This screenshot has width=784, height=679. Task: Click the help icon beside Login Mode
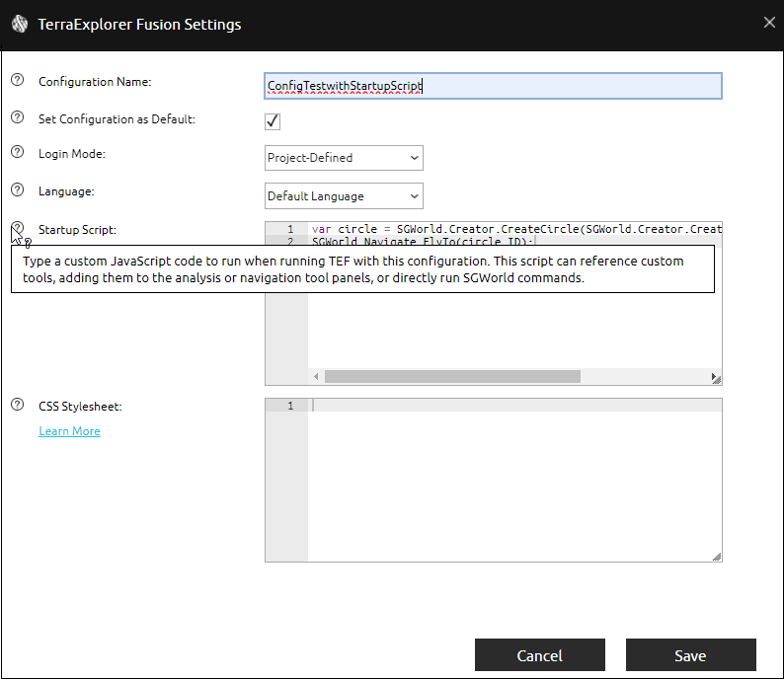18,152
